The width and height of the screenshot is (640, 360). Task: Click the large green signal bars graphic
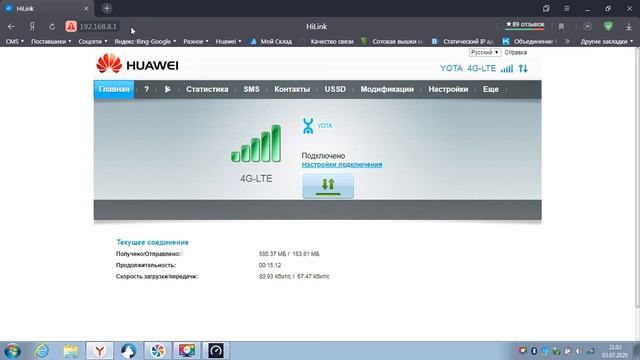click(256, 144)
